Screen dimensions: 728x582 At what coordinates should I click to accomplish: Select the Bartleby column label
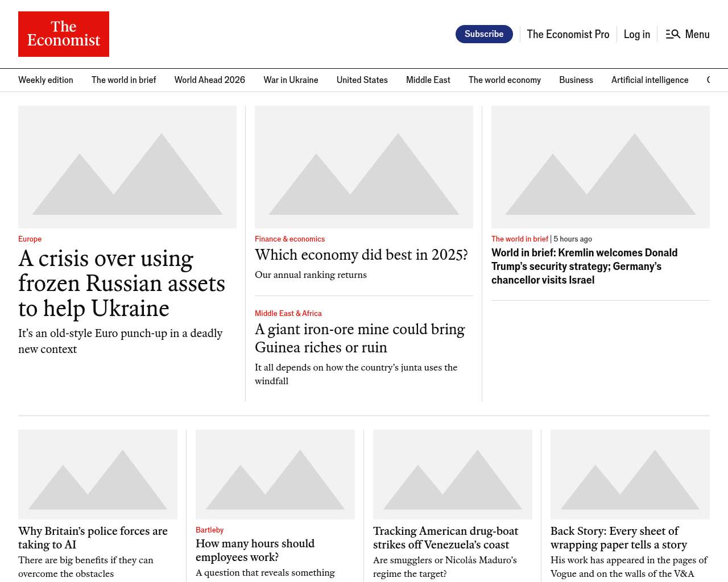click(209, 530)
